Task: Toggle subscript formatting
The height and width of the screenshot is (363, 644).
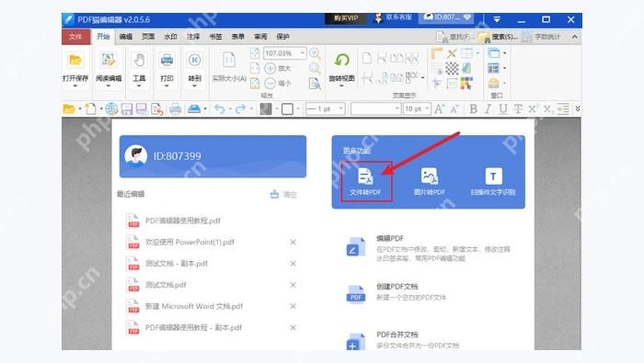Action: click(x=547, y=108)
